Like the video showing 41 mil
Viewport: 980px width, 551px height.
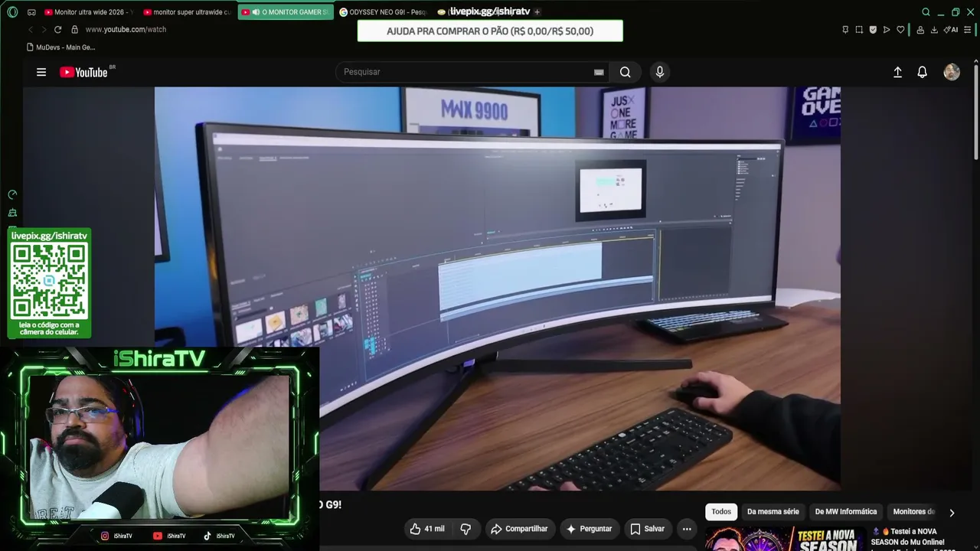[x=426, y=529]
